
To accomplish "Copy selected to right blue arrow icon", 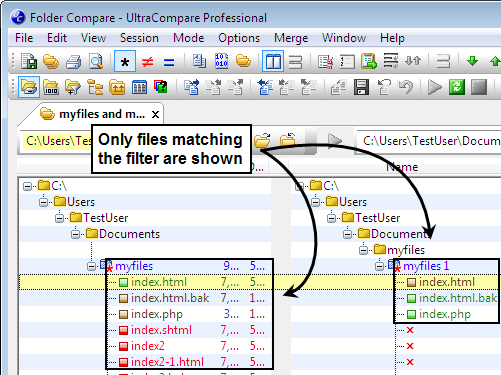I will tap(191, 87).
